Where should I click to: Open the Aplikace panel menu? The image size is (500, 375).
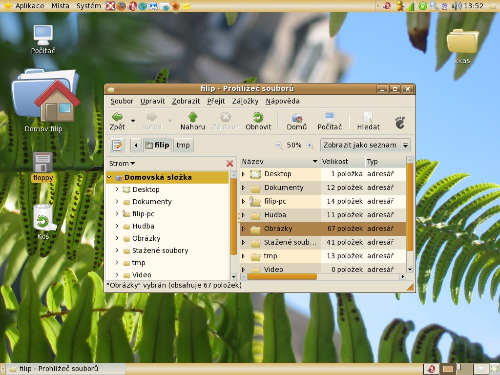[x=25, y=6]
